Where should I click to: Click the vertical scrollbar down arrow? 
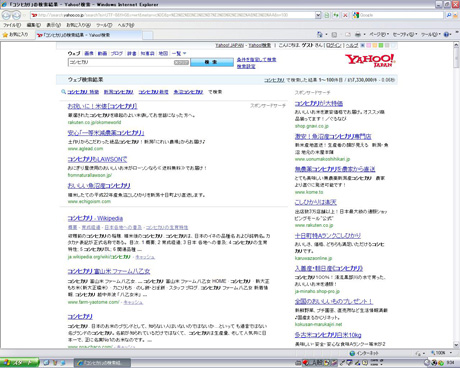click(456, 345)
